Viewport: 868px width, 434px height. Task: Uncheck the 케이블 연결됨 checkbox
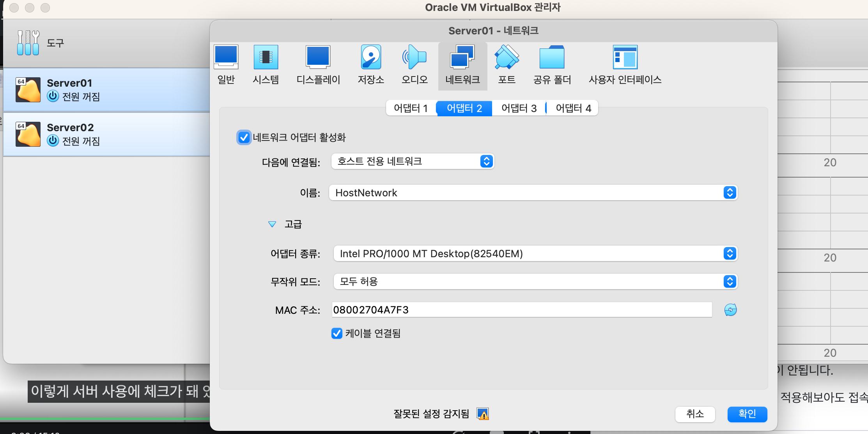click(x=337, y=333)
